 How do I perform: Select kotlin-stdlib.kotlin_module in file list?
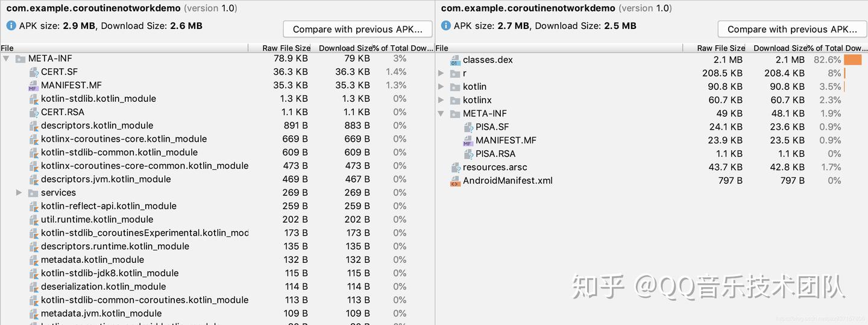click(98, 99)
